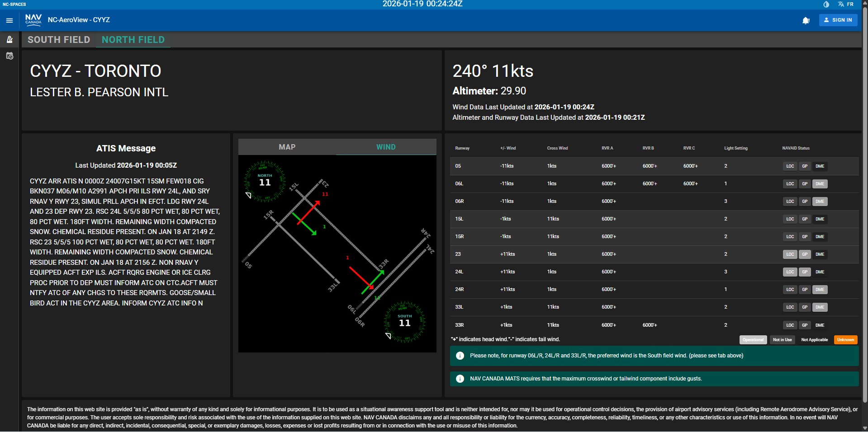Open notifications via the bell icon
Viewport: 868px width, 432px height.
pos(806,20)
